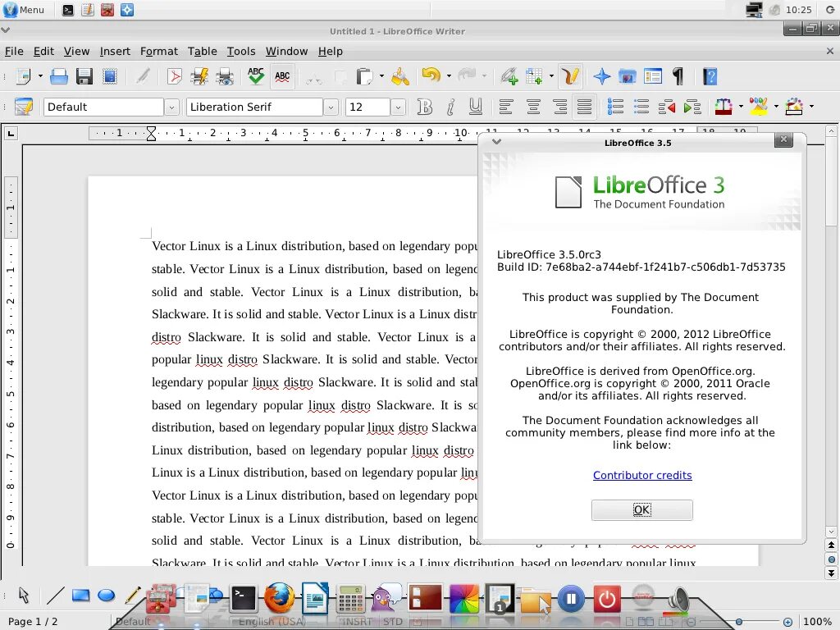Toggle Show Draw Functions button
Viewport: 840px width, 630px height.
571,76
